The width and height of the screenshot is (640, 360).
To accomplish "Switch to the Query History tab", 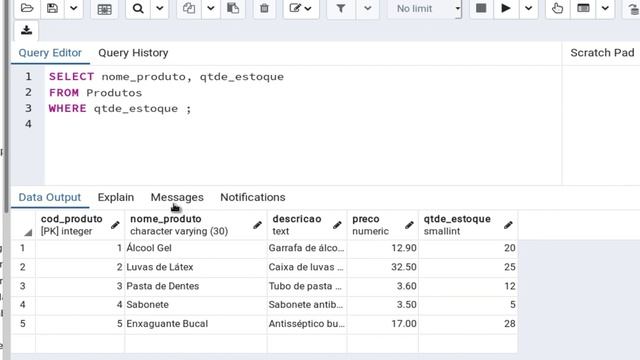I will pyautogui.click(x=133, y=53).
